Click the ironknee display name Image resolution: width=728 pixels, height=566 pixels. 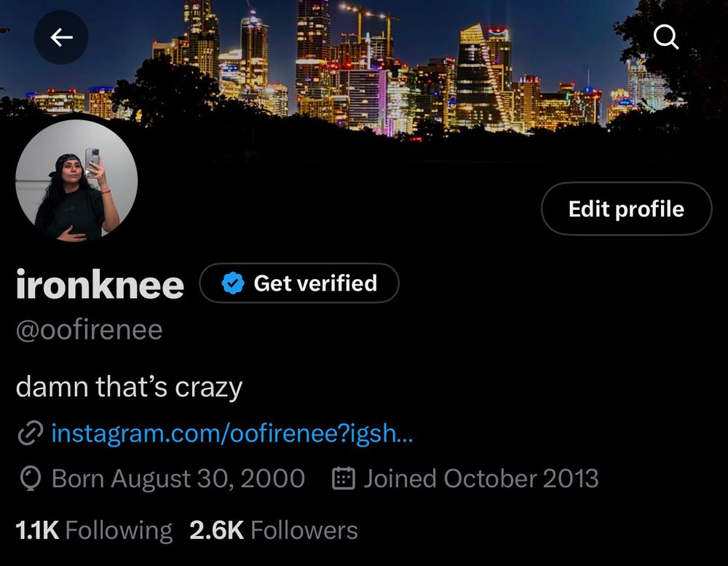click(100, 284)
